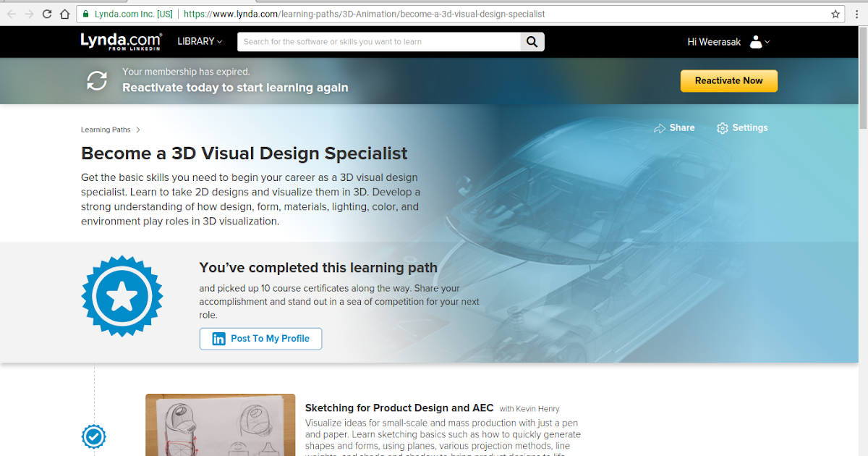The width and height of the screenshot is (868, 456).
Task: Click 'You've completed this learning path' text
Action: [x=318, y=268]
